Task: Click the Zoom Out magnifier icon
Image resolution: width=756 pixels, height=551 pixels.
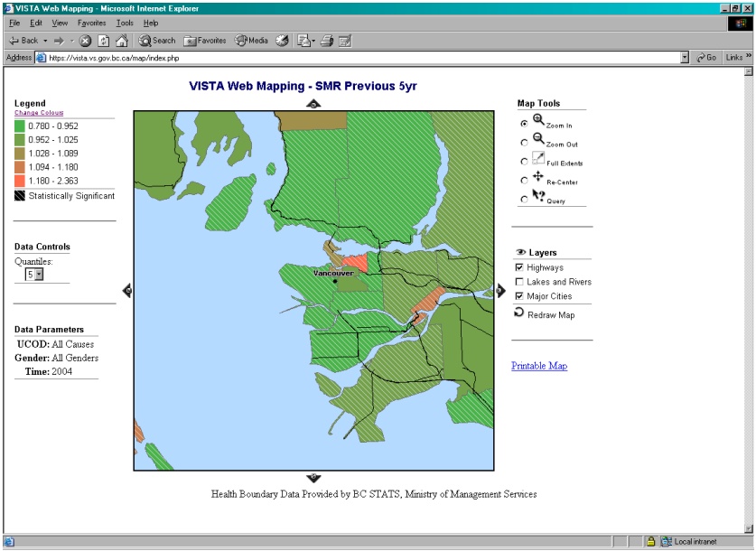Action: (x=538, y=138)
